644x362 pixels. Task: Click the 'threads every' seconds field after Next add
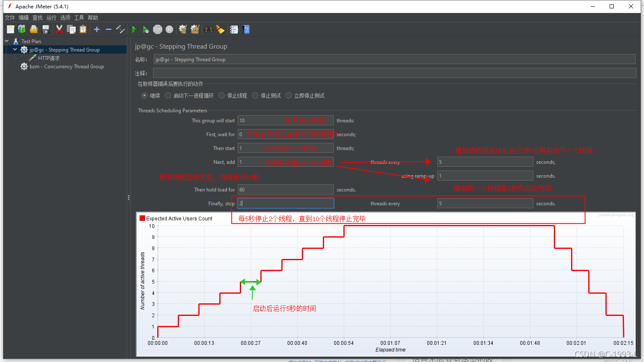pyautogui.click(x=485, y=162)
